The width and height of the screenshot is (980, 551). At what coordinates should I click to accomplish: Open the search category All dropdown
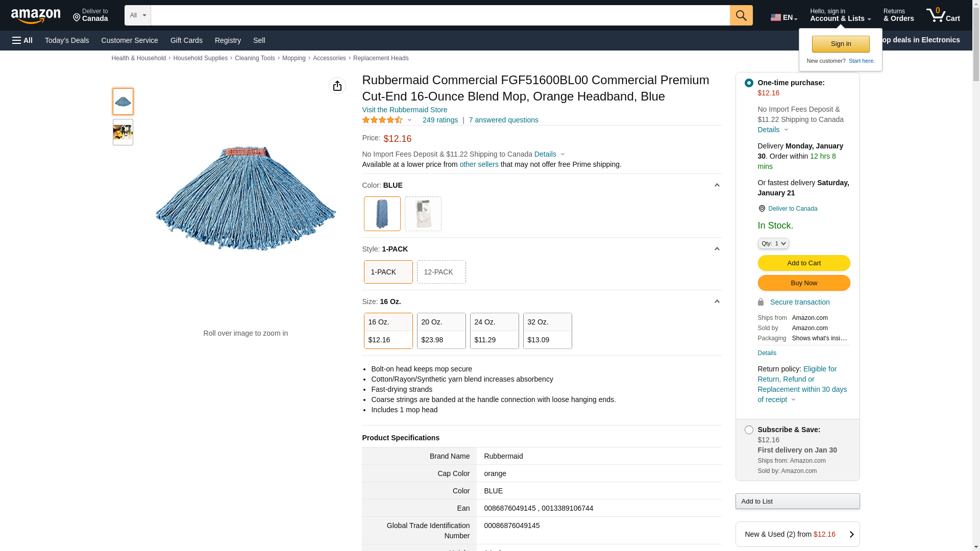point(137,15)
